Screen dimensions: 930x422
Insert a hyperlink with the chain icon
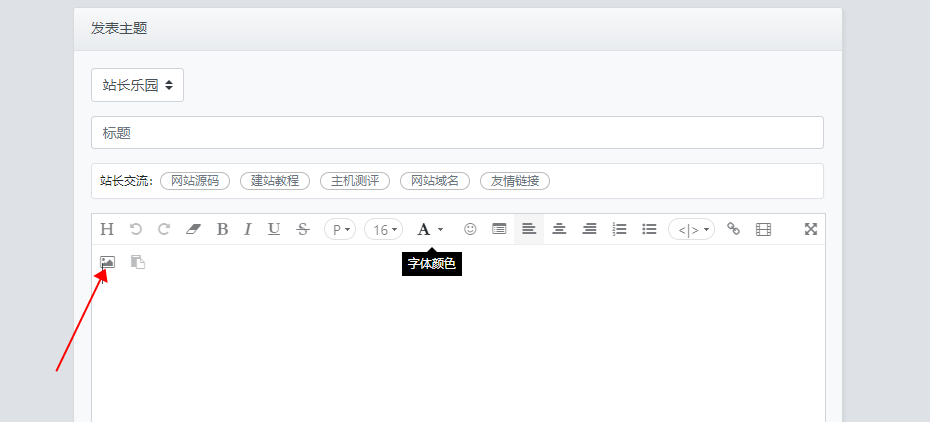[x=734, y=229]
